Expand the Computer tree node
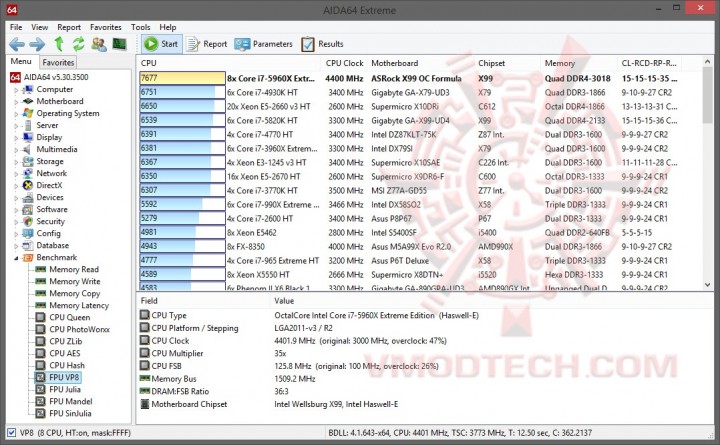The image size is (720, 445). pyautogui.click(x=16, y=90)
